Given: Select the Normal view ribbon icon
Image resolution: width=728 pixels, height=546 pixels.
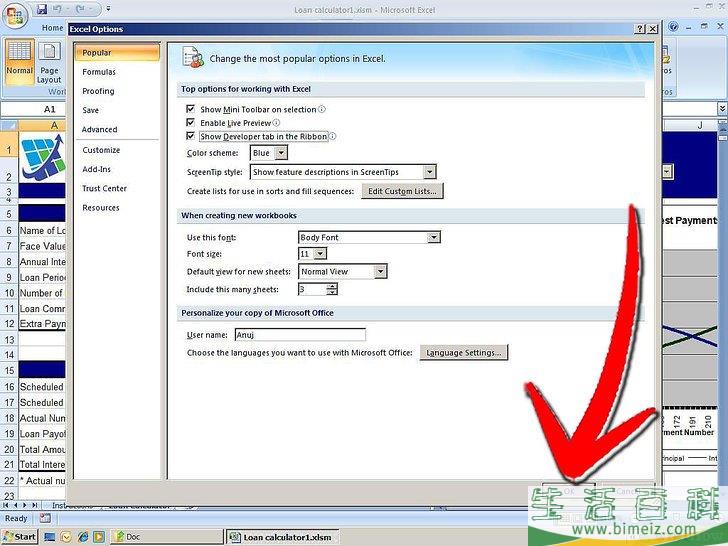Looking at the screenshot, I should (20, 60).
